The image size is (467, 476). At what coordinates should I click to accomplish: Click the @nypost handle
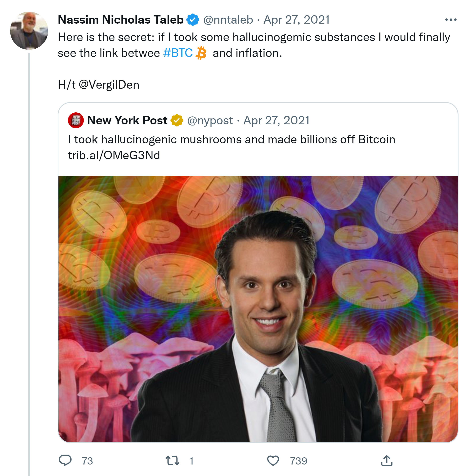210,120
